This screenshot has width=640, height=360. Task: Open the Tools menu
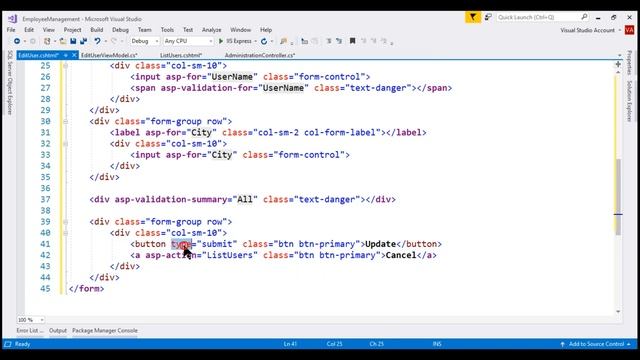coord(167,30)
